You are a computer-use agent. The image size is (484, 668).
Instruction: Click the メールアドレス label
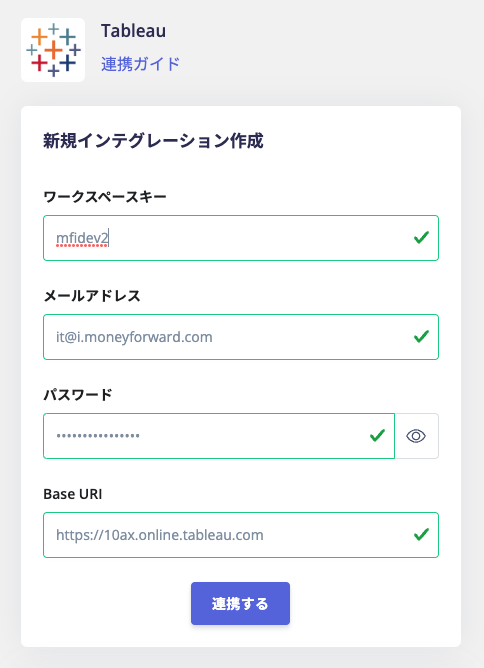pos(92,296)
